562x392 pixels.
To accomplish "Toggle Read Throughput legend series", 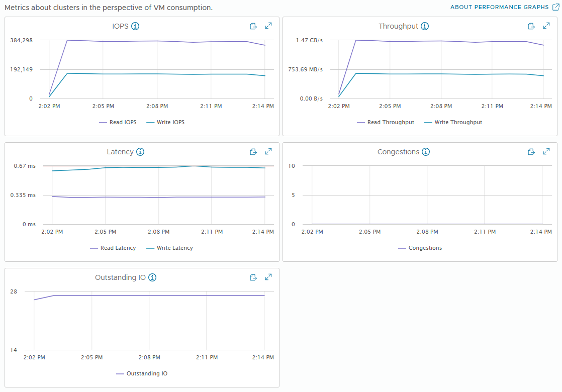I will point(386,122).
